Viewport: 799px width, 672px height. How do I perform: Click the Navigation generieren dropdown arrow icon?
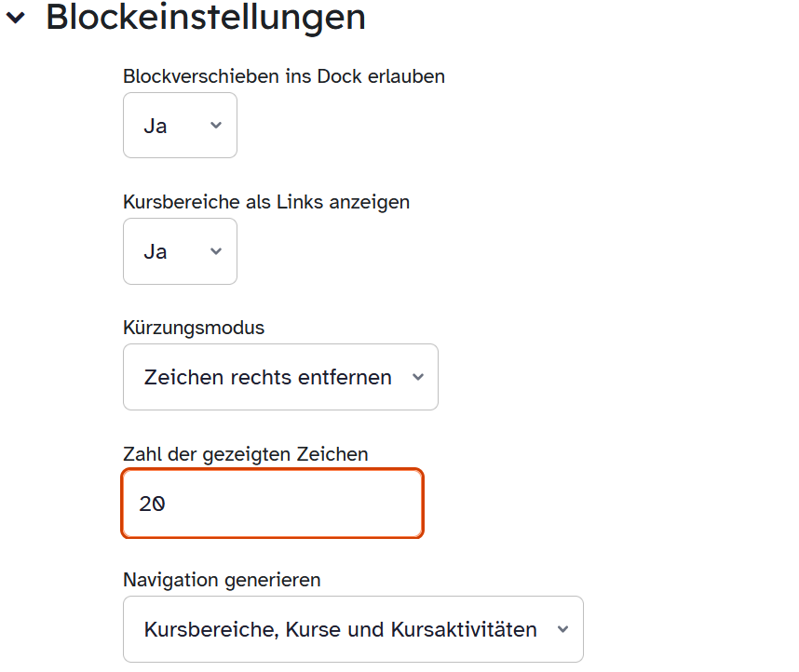click(562, 629)
